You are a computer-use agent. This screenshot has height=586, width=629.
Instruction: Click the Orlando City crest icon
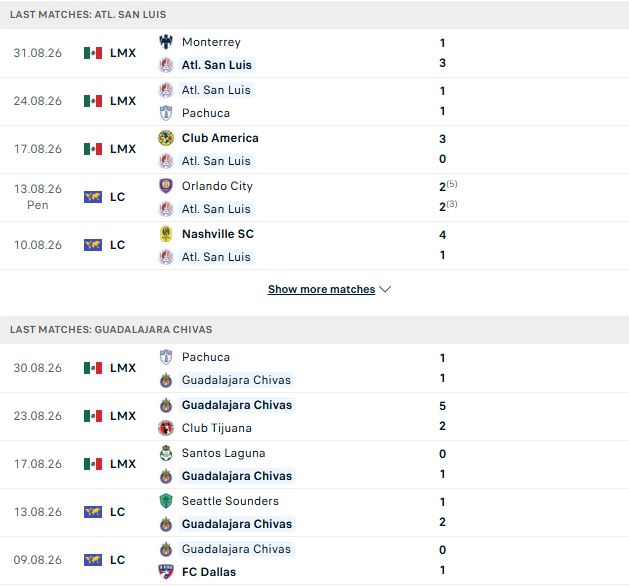(x=166, y=186)
